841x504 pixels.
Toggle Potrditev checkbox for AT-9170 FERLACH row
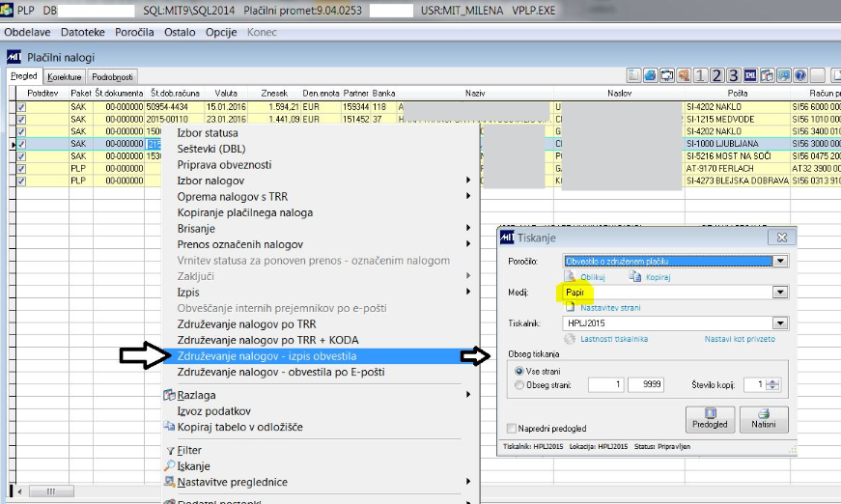21,169
